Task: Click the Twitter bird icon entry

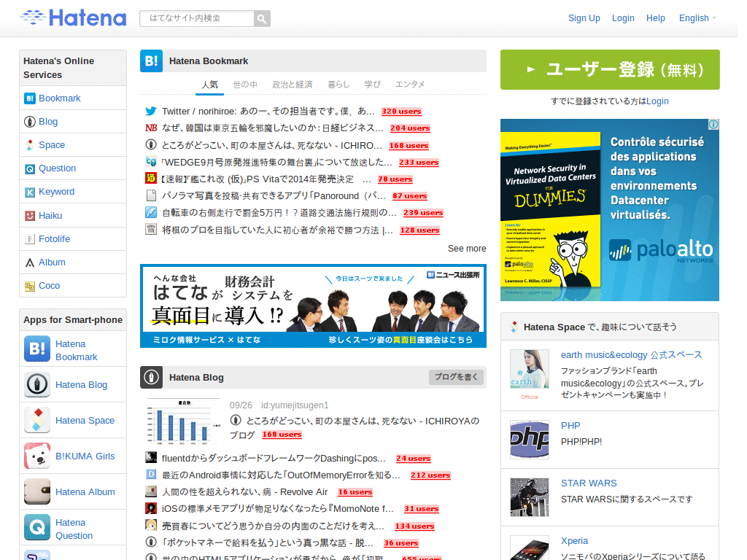Action: click(x=151, y=112)
